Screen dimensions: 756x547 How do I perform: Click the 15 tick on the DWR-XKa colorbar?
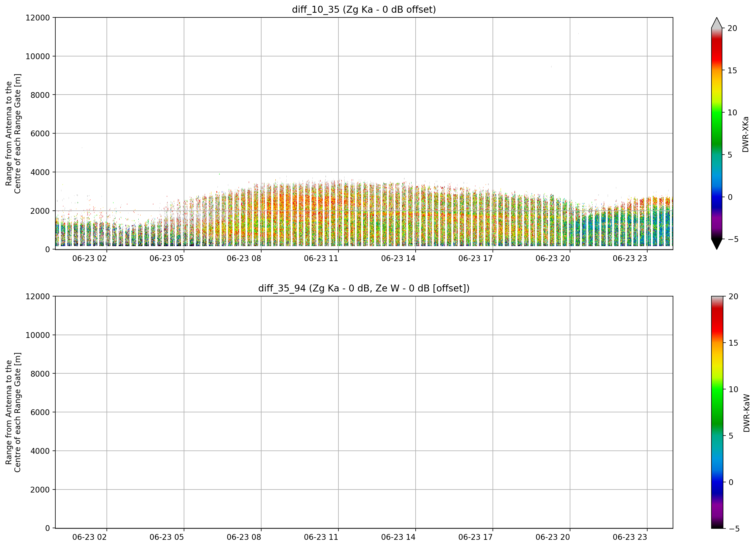pos(732,71)
